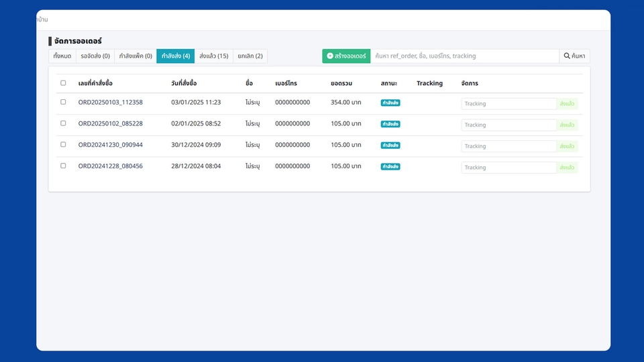This screenshot has height=362, width=644.
Task: Click the green สร้างออเดอร์ button
Action: pyautogui.click(x=346, y=56)
